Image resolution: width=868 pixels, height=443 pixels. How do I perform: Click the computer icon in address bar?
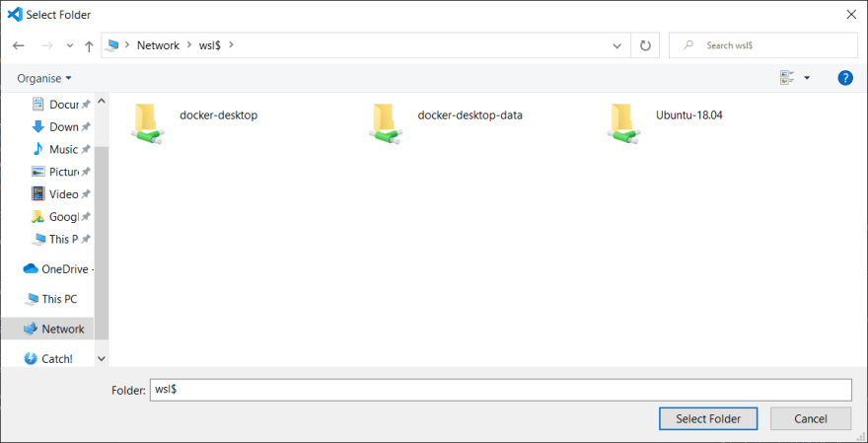[x=112, y=45]
